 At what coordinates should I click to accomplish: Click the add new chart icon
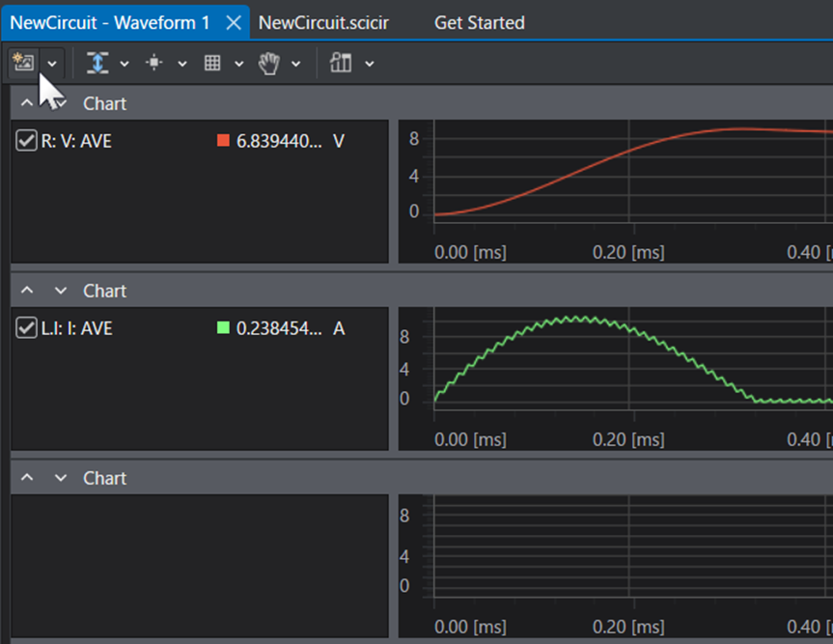(x=23, y=63)
